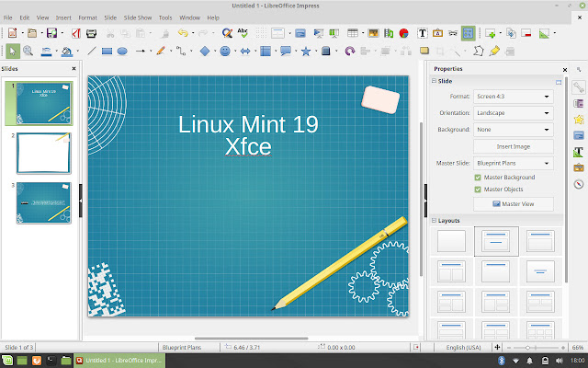
Task: Open dropdown arrow next to Undo
Action: coord(193,33)
